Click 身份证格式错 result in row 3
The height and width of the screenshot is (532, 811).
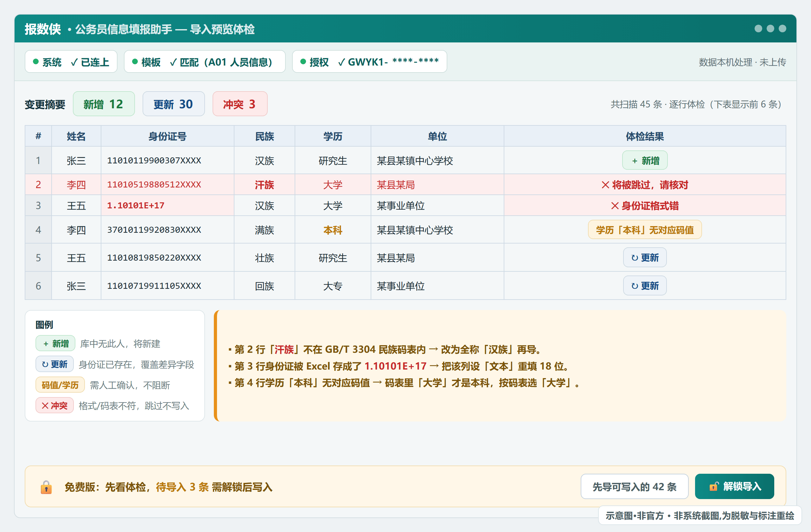pos(645,206)
